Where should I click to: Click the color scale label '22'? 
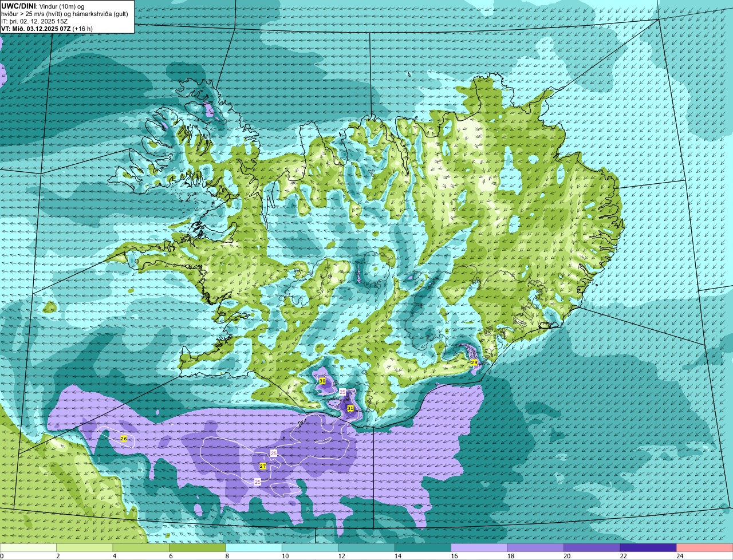coord(622,556)
